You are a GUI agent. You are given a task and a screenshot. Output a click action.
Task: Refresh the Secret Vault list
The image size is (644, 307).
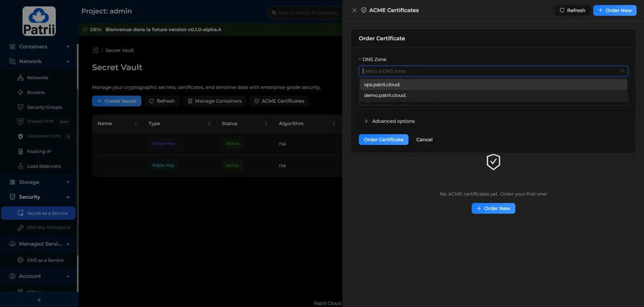point(162,101)
